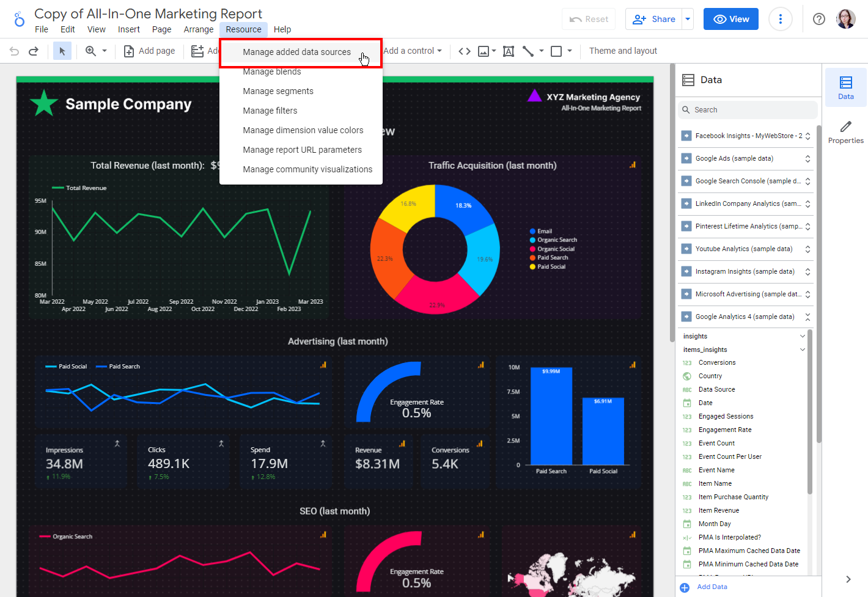This screenshot has width=868, height=597.
Task: Expand the Google Ads (sample data) source
Action: pyautogui.click(x=808, y=158)
